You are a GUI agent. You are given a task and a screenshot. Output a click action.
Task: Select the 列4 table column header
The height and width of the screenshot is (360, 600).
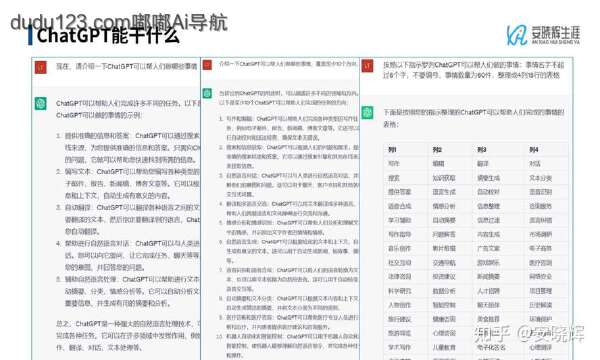(534, 150)
